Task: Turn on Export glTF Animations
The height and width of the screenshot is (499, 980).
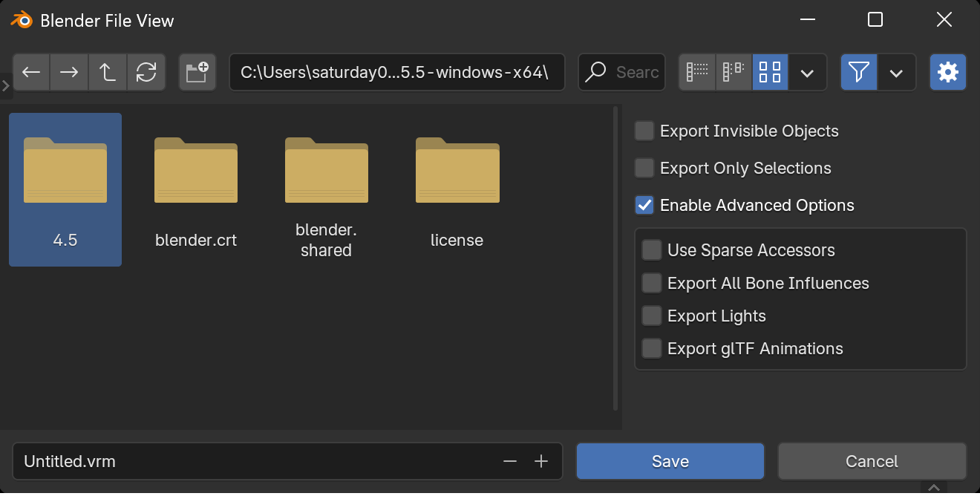Action: 652,348
